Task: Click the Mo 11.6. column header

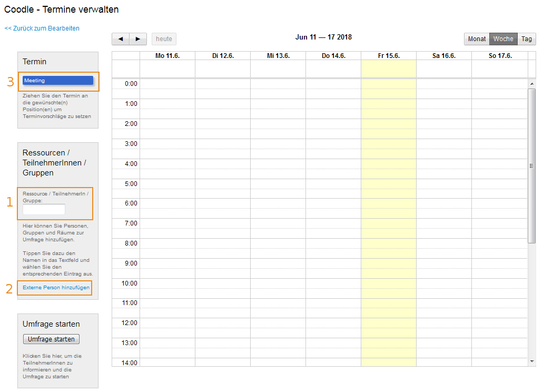Action: (167, 56)
